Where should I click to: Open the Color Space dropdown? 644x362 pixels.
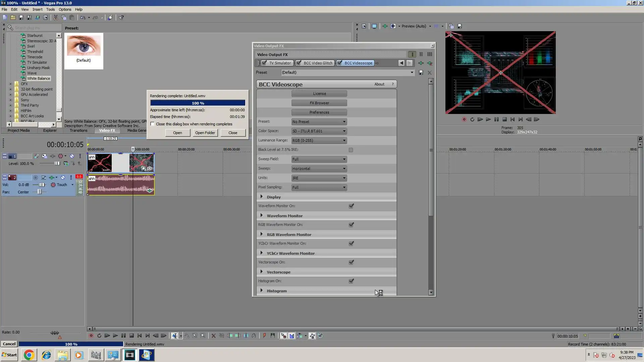click(319, 131)
